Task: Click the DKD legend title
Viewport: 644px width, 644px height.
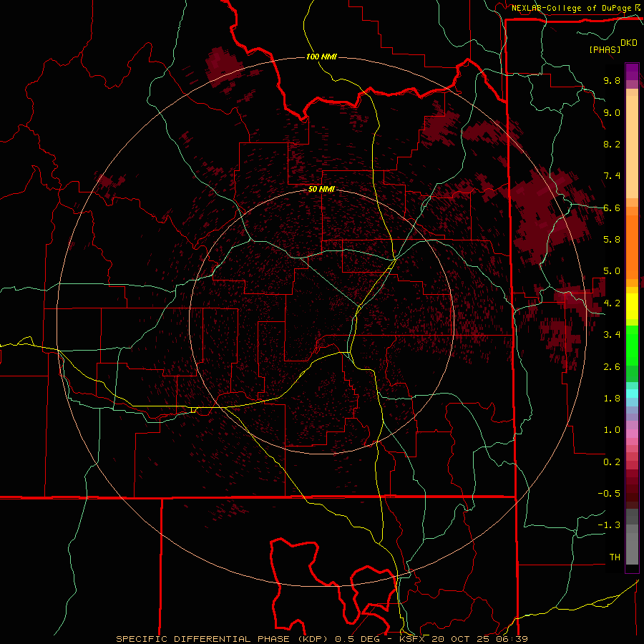Action: pyautogui.click(x=629, y=43)
